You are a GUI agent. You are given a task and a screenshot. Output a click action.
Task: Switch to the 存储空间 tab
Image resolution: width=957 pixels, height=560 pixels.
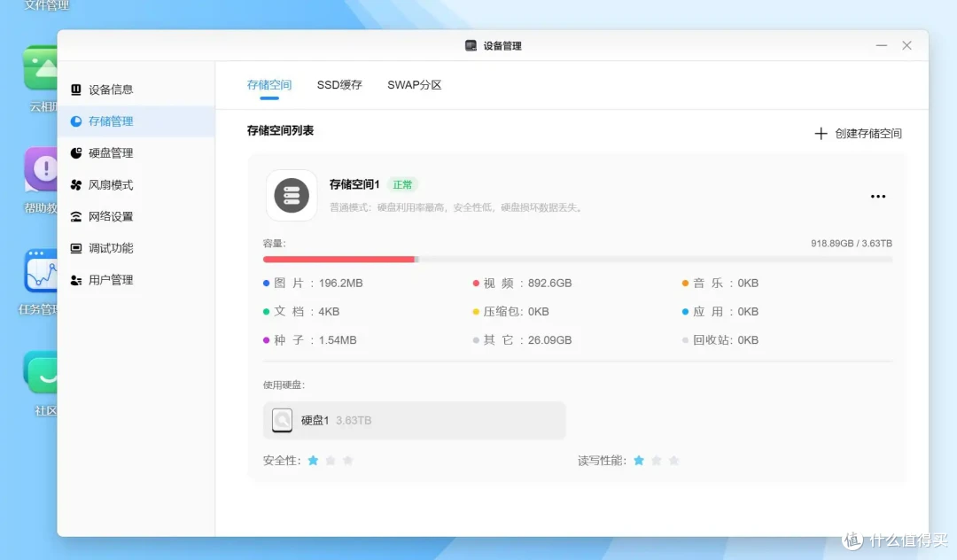269,85
